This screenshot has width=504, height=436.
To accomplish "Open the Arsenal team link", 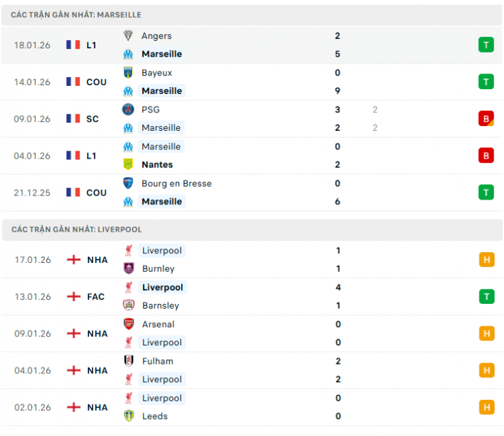I will [x=158, y=324].
